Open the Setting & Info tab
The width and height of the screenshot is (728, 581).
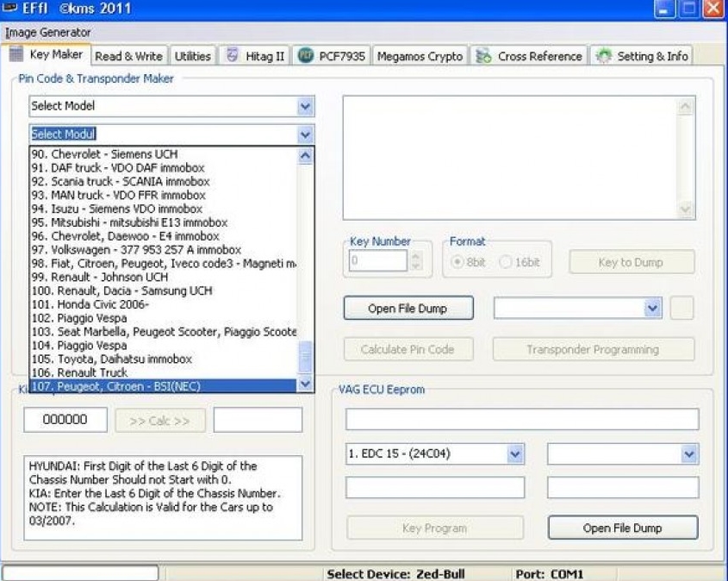(x=642, y=56)
